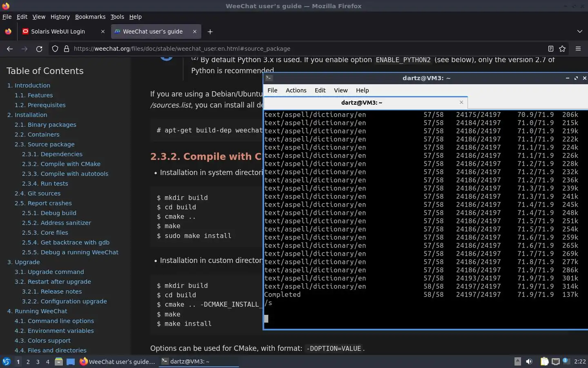Open terminal Edit menu
The image size is (588, 368).
[320, 90]
